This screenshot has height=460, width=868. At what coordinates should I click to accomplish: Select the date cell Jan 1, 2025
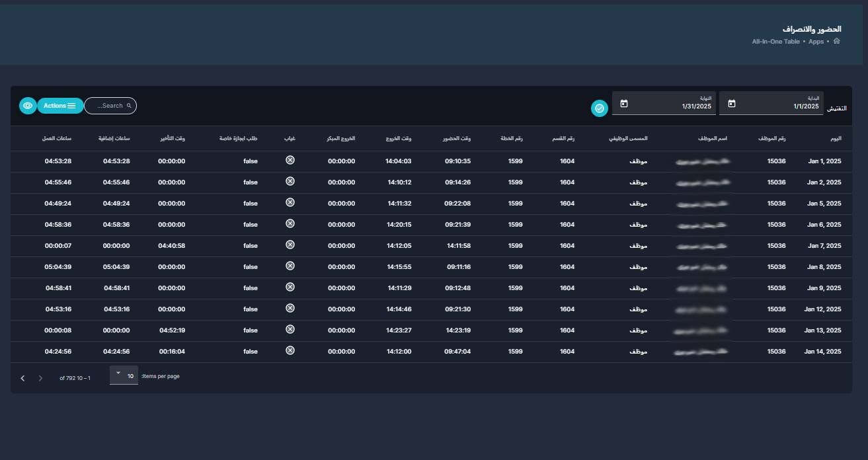824,161
